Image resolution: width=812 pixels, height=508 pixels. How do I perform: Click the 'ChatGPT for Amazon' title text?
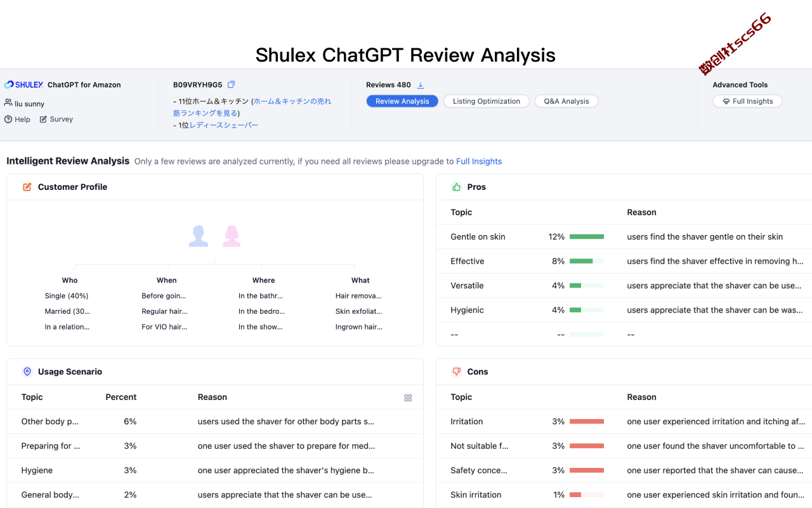84,84
